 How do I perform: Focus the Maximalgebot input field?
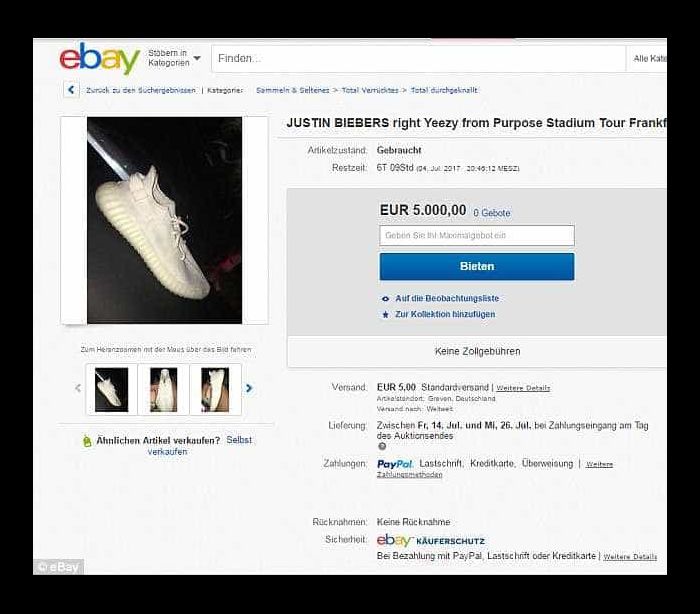point(477,235)
